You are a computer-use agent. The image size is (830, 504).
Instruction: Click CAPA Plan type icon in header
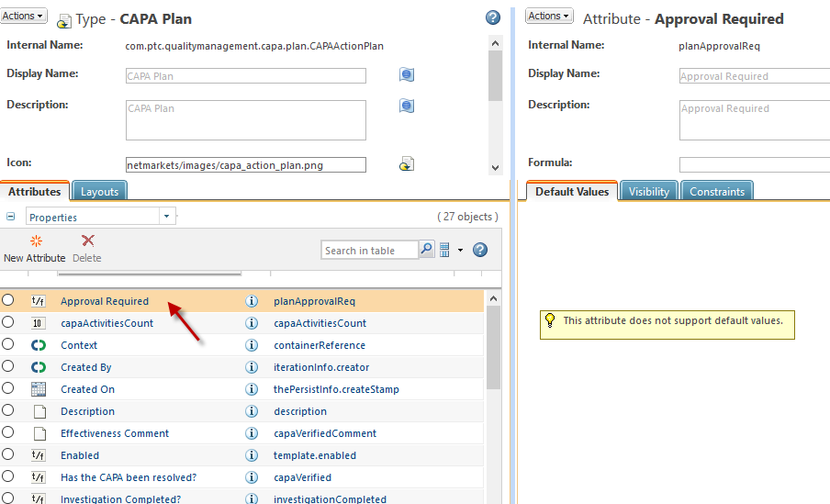pyautogui.click(x=64, y=21)
